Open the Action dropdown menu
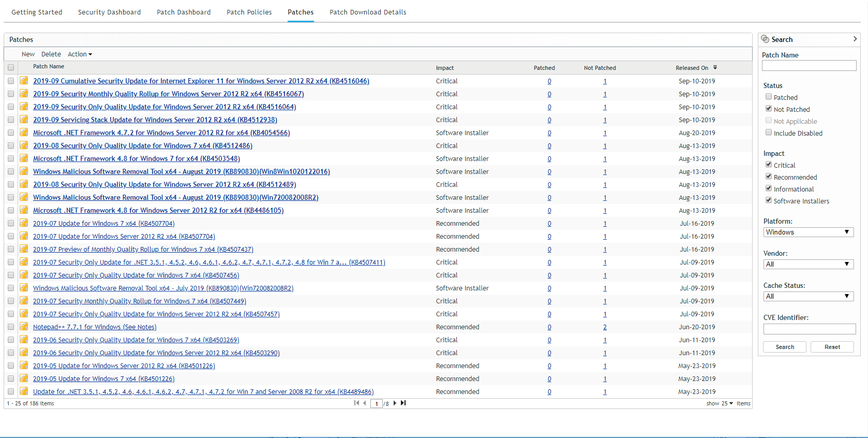The width and height of the screenshot is (868, 438). [x=80, y=54]
